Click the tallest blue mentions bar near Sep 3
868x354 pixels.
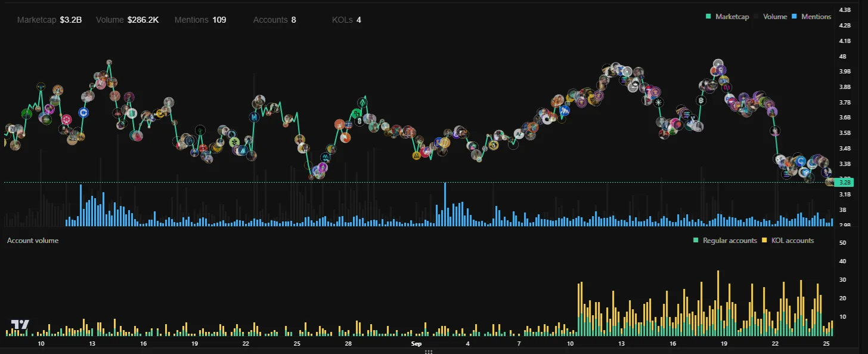pyautogui.click(x=445, y=204)
